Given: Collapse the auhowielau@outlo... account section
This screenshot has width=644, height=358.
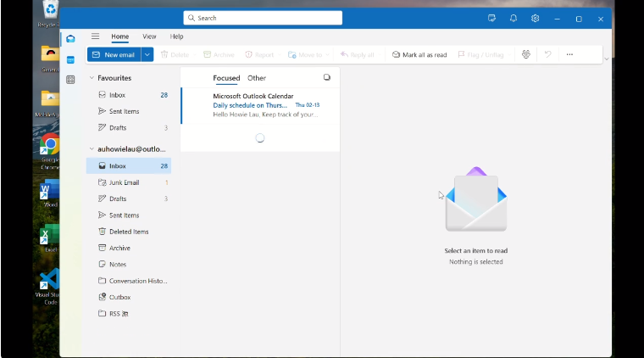Looking at the screenshot, I should tap(92, 148).
